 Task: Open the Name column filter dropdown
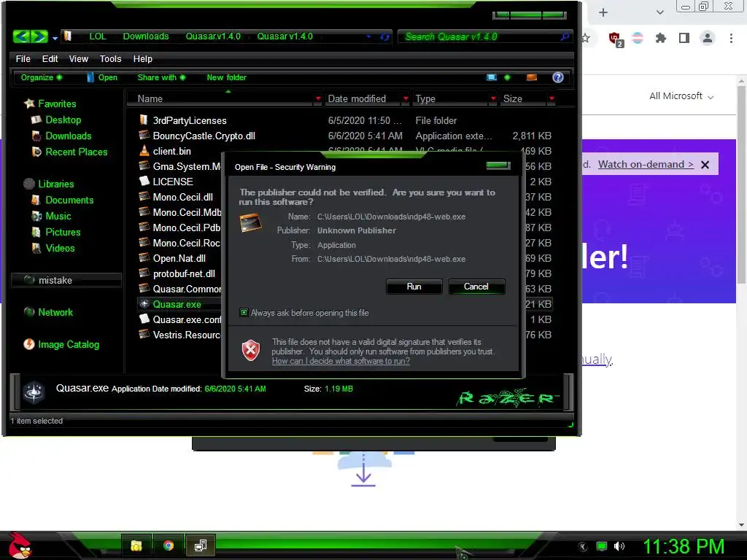pos(318,98)
